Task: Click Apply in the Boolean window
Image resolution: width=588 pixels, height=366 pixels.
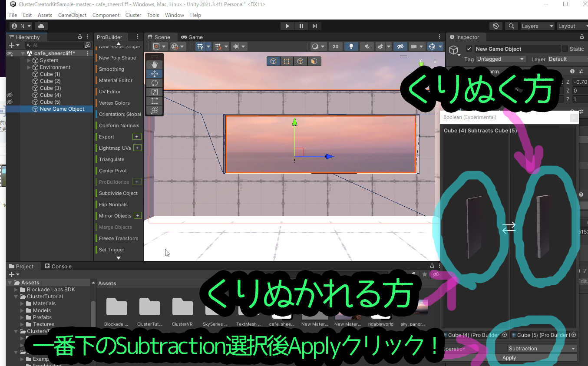Action: coord(509,358)
